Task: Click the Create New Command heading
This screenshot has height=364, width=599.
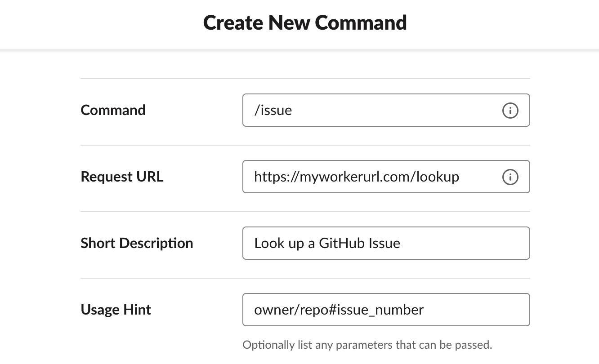Action: pos(305,22)
